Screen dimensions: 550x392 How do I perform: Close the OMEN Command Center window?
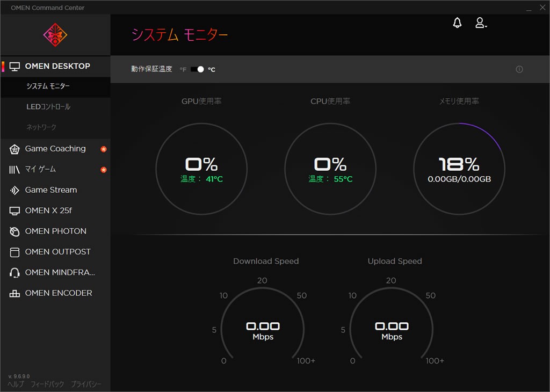click(x=542, y=8)
